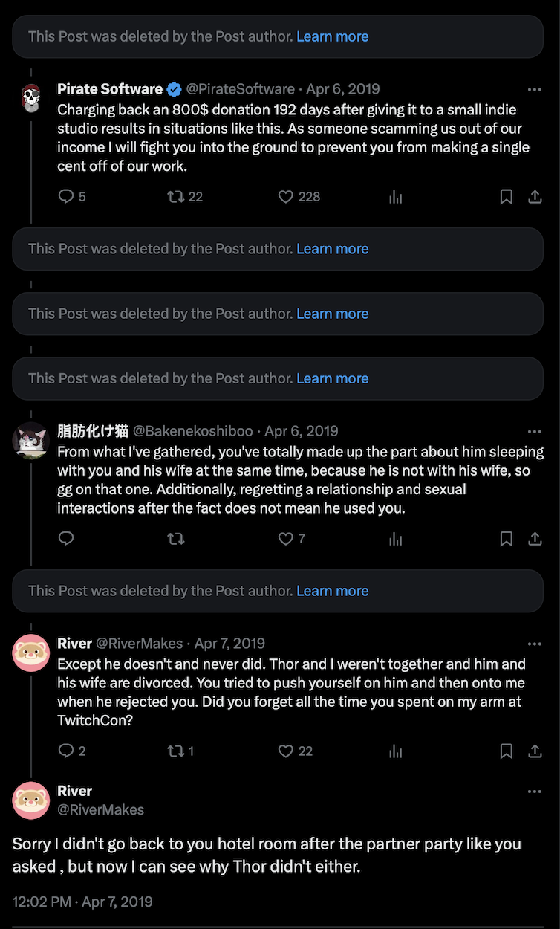The width and height of the screenshot is (560, 929).
Task: Share River's TwitchCon reply
Action: (x=535, y=751)
